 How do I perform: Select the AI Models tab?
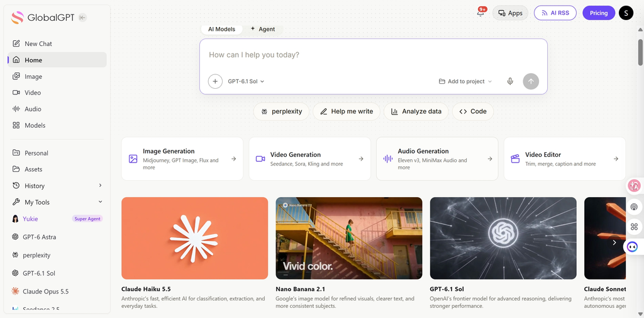pyautogui.click(x=222, y=29)
